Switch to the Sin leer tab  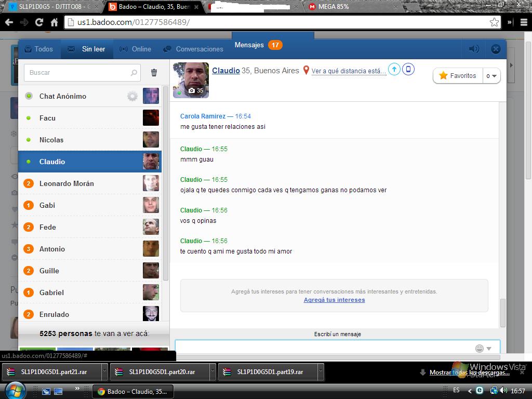pos(87,49)
